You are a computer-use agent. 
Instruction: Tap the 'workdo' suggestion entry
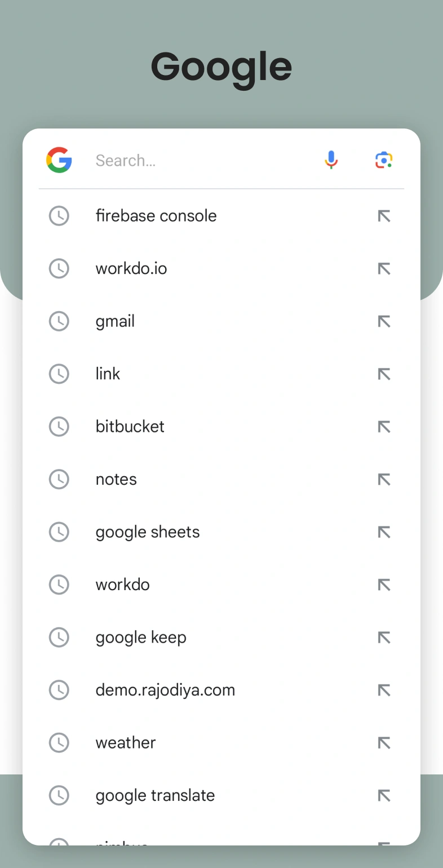point(123,584)
